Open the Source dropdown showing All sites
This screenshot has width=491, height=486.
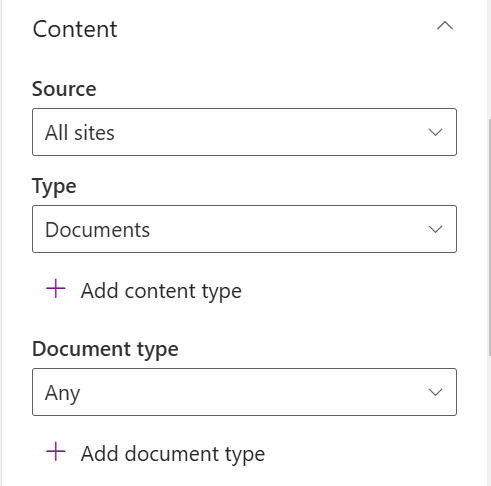pos(244,132)
